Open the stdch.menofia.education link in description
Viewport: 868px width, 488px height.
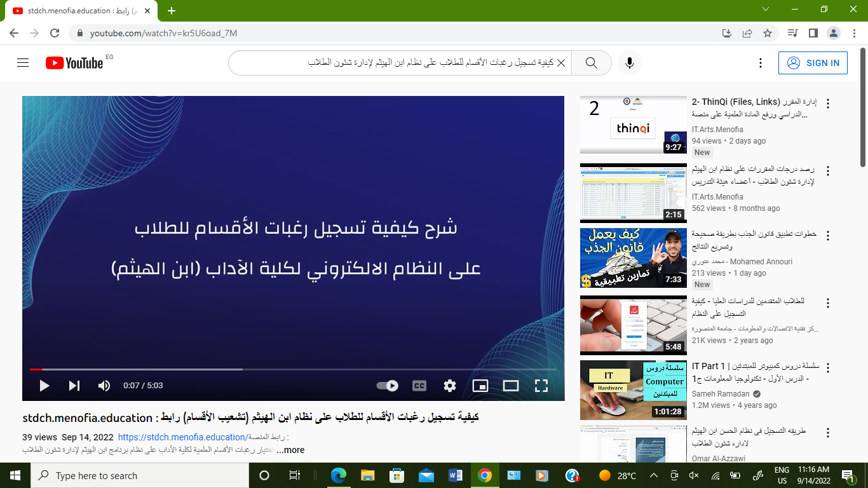click(x=179, y=437)
